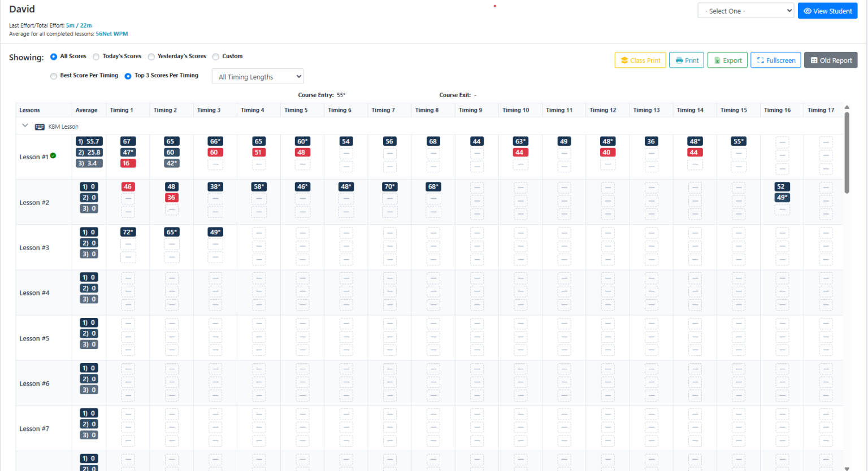Click the printer icon on Print button

click(679, 60)
